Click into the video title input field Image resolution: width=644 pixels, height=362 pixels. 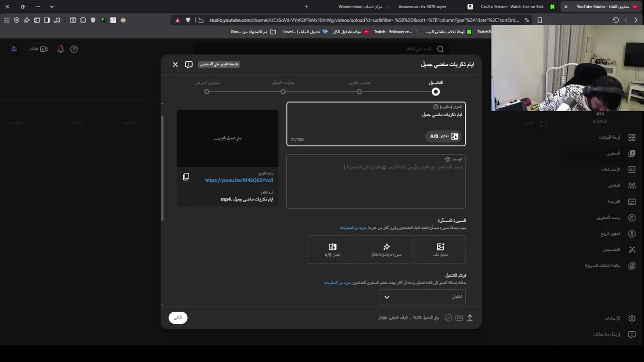(376, 124)
